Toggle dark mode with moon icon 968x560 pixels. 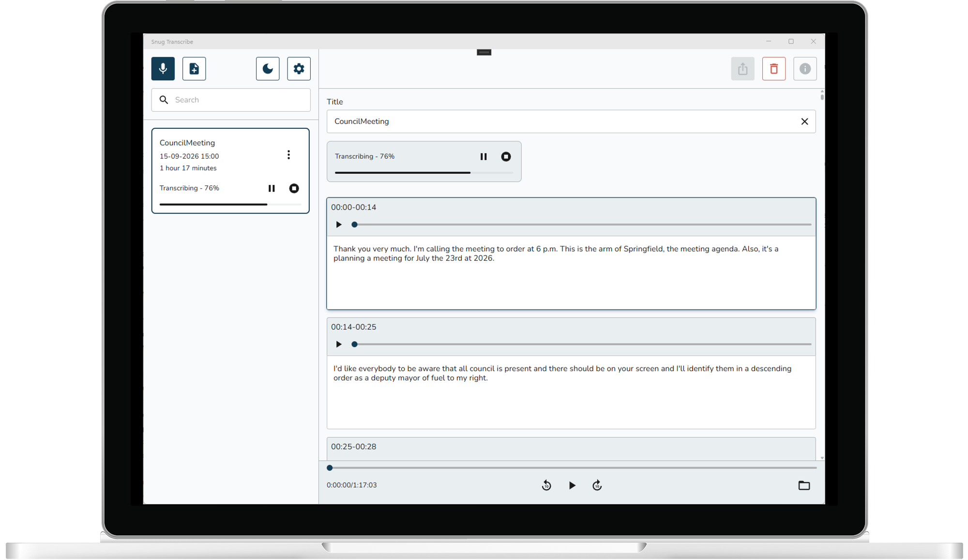pos(268,69)
